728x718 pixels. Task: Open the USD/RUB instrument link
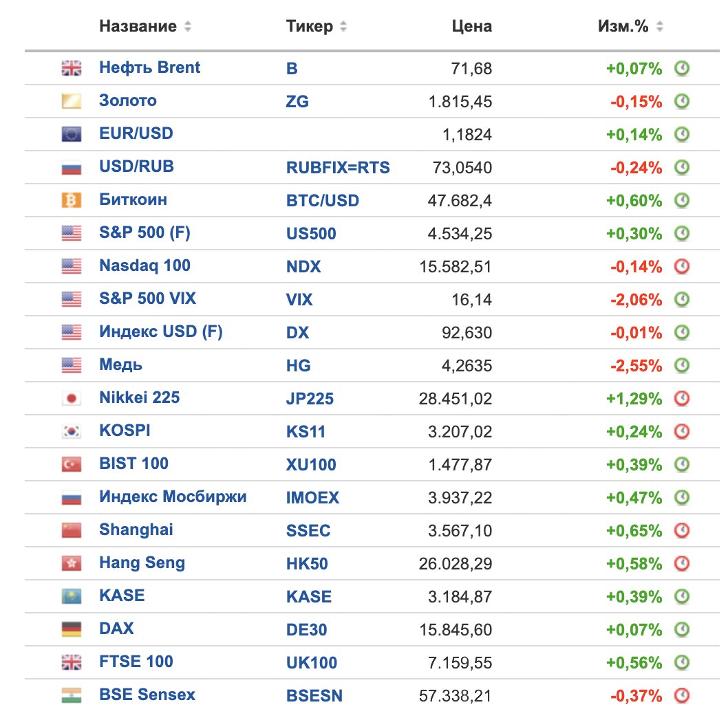136,167
